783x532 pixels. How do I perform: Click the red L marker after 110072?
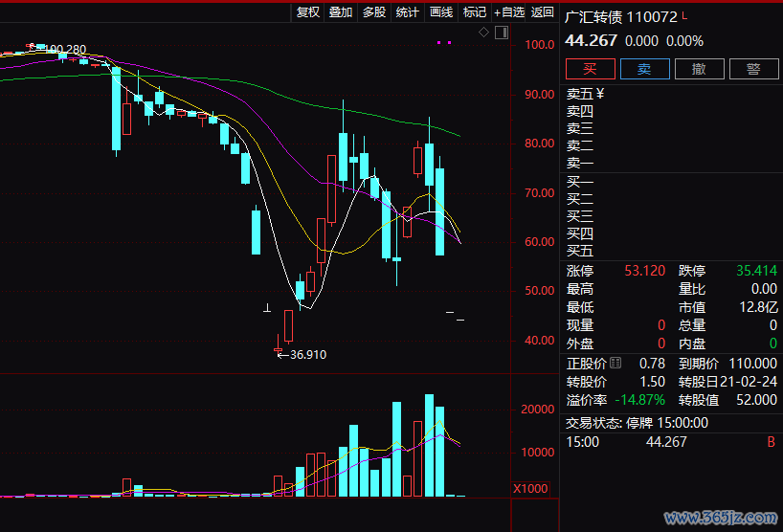pos(684,16)
